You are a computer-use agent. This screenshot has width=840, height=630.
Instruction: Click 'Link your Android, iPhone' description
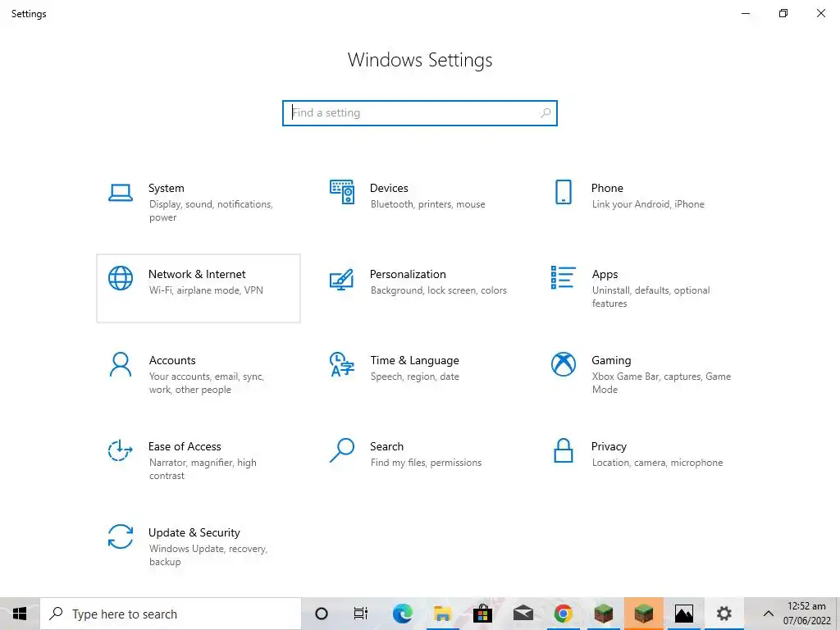(648, 204)
